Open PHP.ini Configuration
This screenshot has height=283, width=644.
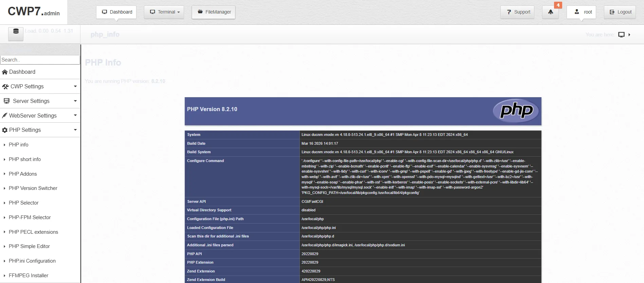coord(32,261)
